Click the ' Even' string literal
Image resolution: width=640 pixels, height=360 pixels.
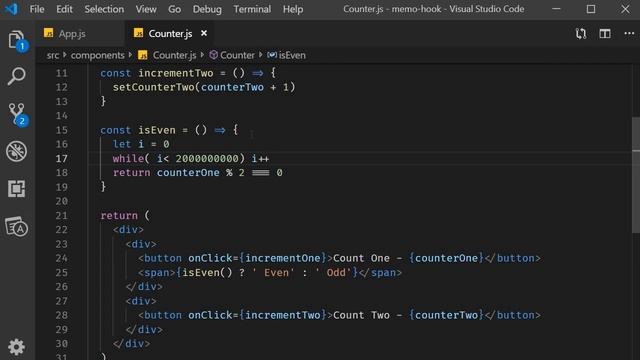pos(273,272)
